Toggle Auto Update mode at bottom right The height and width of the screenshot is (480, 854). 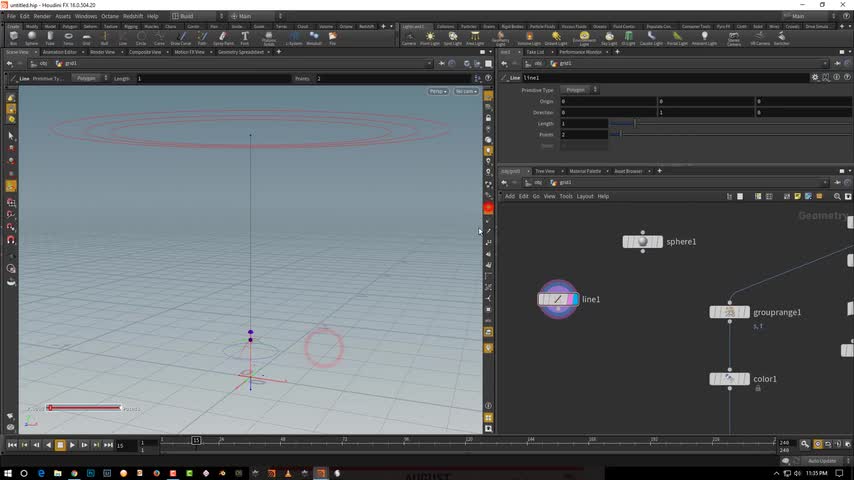[x=821, y=461]
